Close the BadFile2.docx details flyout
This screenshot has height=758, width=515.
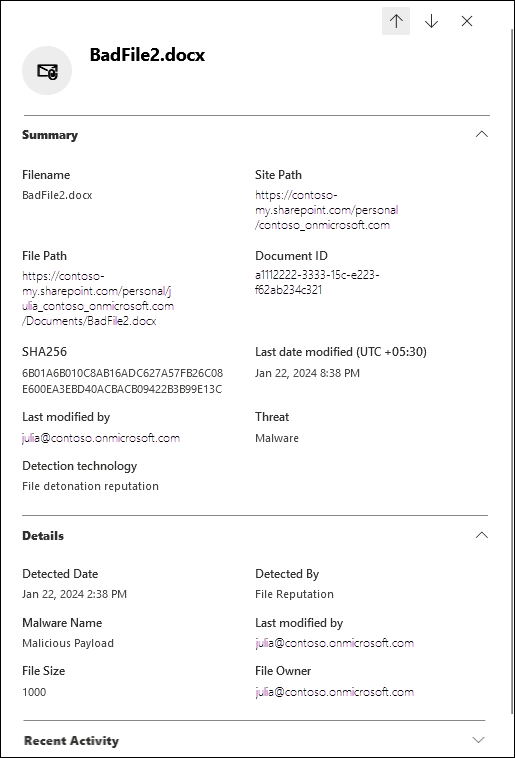pyautogui.click(x=467, y=21)
